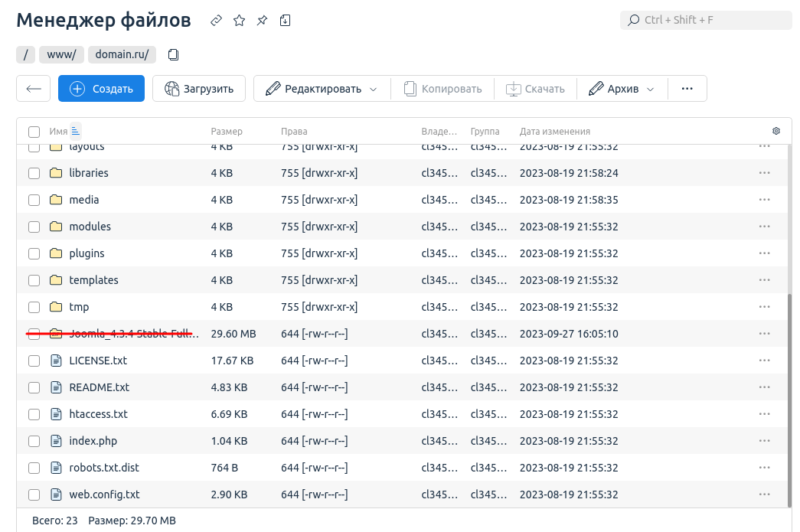Open the toolbar more actions ellipsis

coord(687,89)
